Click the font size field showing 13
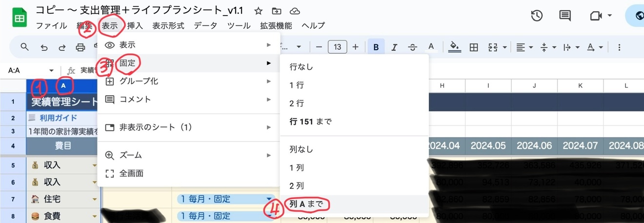 click(337, 47)
